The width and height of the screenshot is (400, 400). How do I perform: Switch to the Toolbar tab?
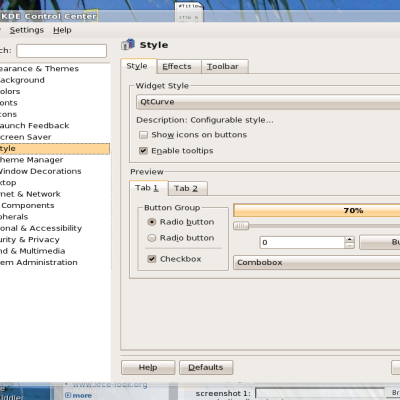(225, 66)
